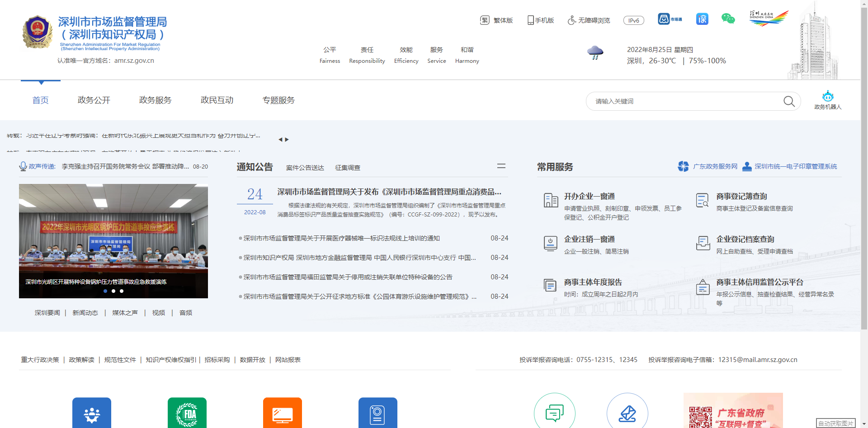The image size is (868, 428).
Task: Open 网站报表 link
Action: point(288,360)
